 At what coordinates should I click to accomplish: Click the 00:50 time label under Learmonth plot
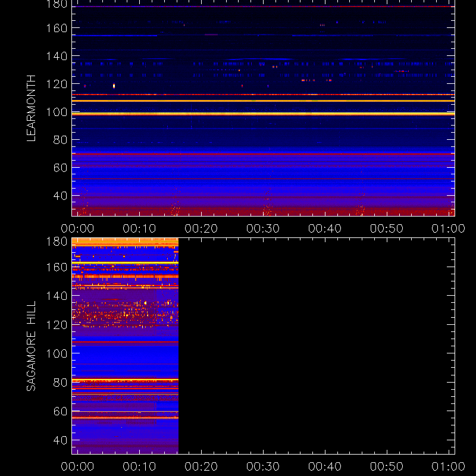[386, 228]
